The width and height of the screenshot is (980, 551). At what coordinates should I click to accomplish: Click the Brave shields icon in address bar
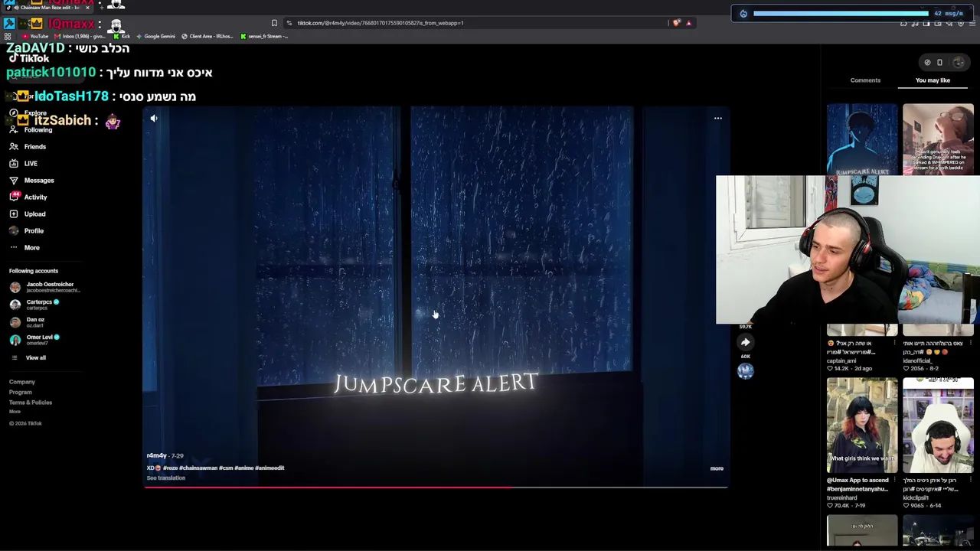coord(676,23)
